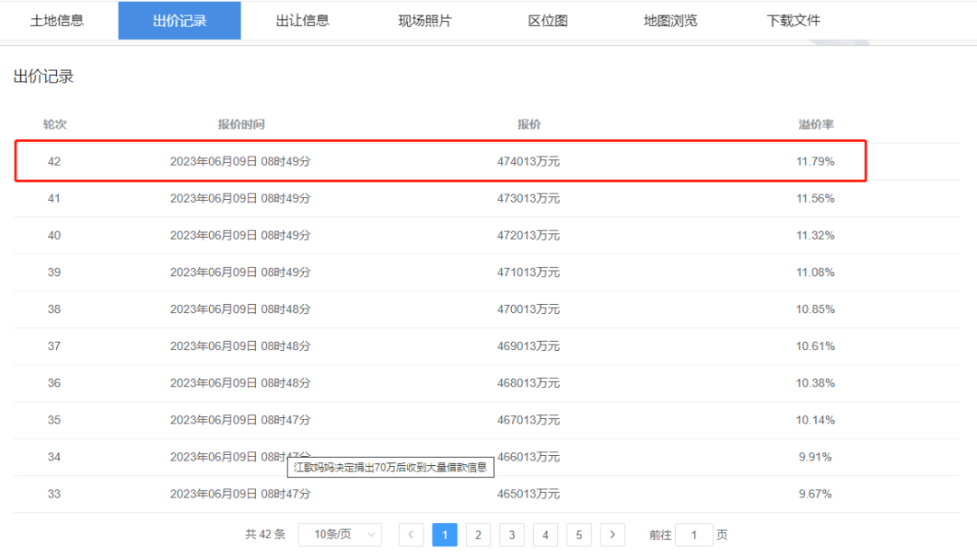This screenshot has height=560, width=977.
Task: Click the 报价 column header
Action: pyautogui.click(x=529, y=125)
